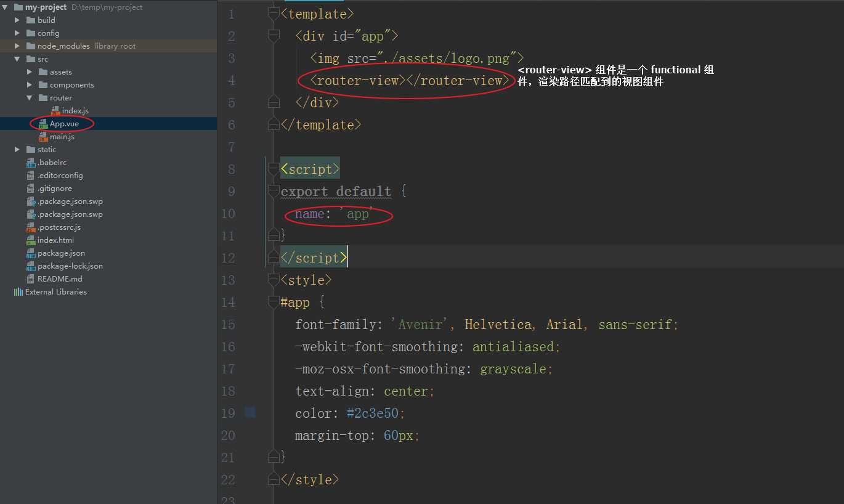The height and width of the screenshot is (504, 844).
Task: Click the package.json file icon
Action: (31, 253)
